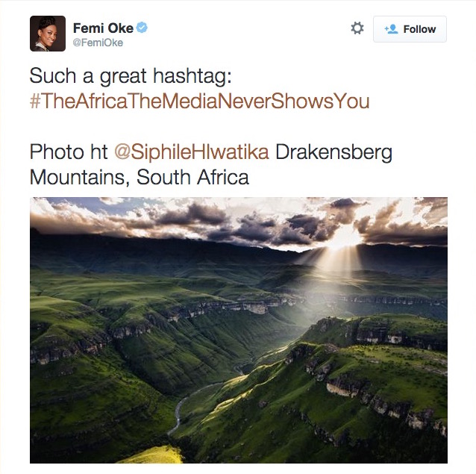Visit the @SiphileHlwatika mention
This screenshot has width=476, height=474.
pos(192,152)
